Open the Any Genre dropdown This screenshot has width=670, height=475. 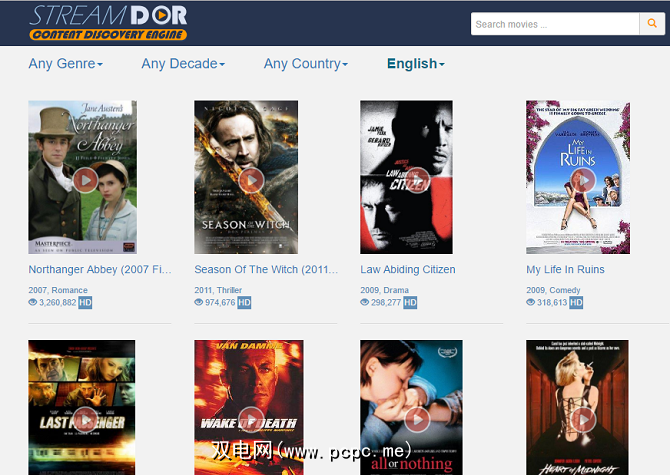(x=66, y=64)
